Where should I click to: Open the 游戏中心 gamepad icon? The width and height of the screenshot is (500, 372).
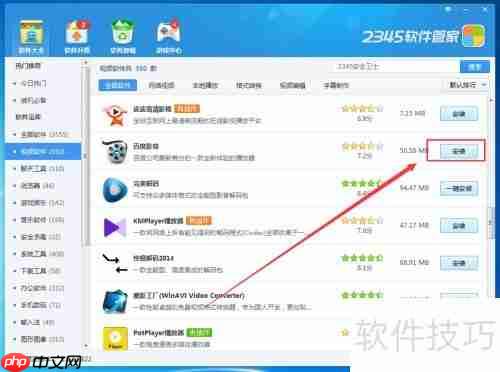(169, 37)
